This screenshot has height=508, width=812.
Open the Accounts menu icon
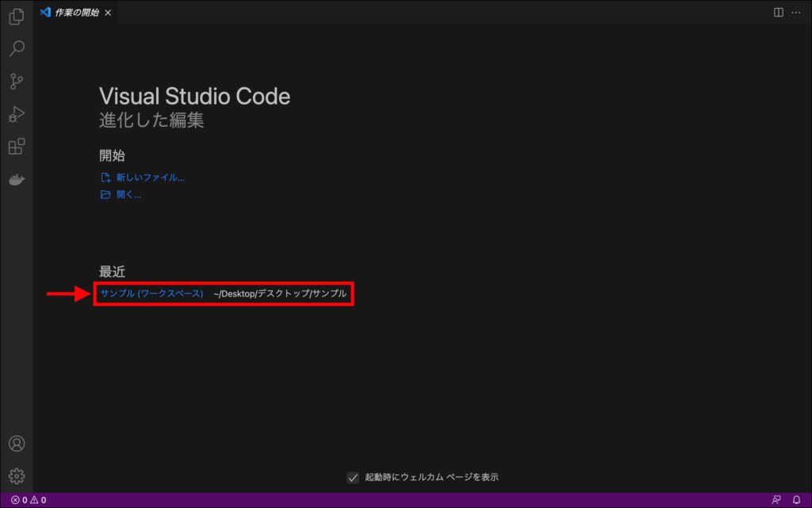17,444
